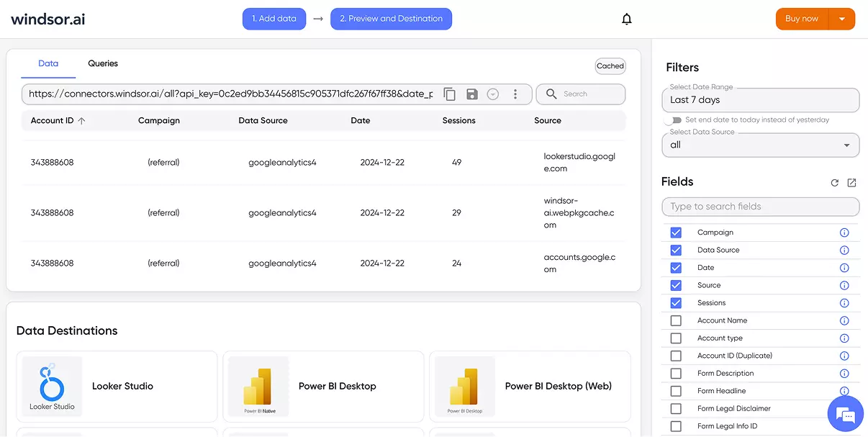Check the Account Name field checkbox

pos(676,320)
